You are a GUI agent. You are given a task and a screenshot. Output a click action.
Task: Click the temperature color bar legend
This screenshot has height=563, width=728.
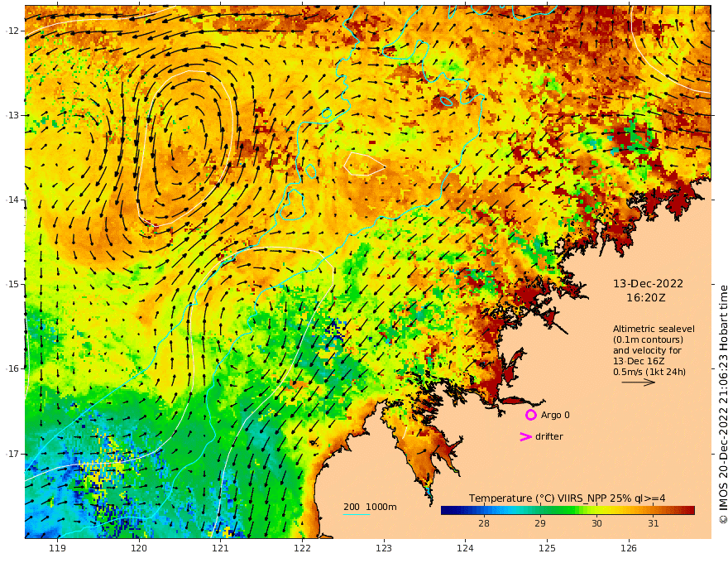point(568,510)
